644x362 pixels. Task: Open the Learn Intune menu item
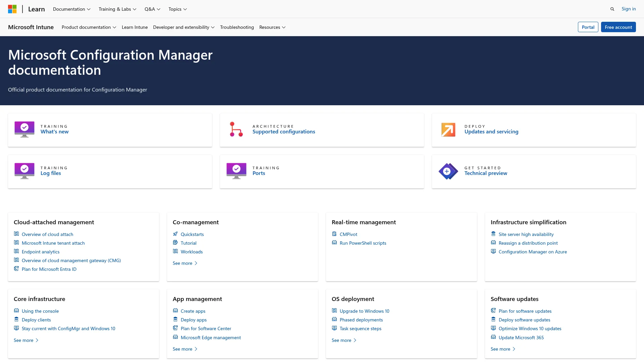[135, 27]
